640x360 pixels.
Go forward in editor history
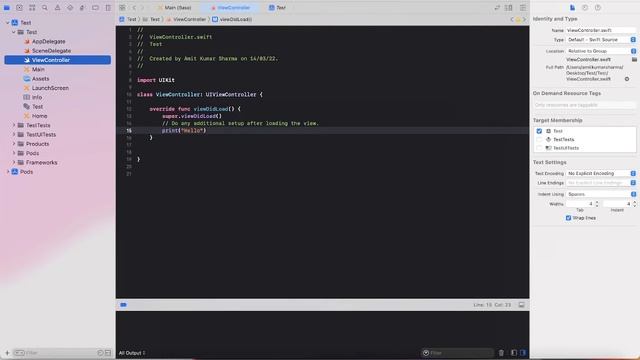(142, 8)
